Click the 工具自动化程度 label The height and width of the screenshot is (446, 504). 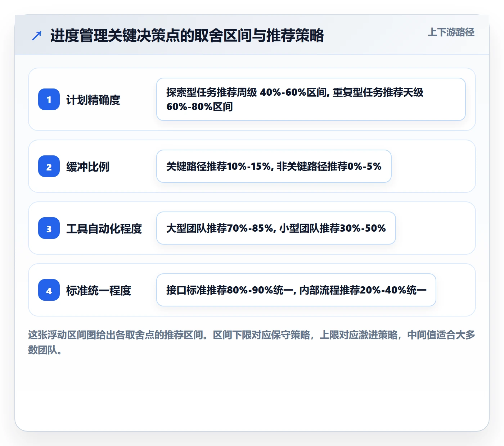click(104, 228)
